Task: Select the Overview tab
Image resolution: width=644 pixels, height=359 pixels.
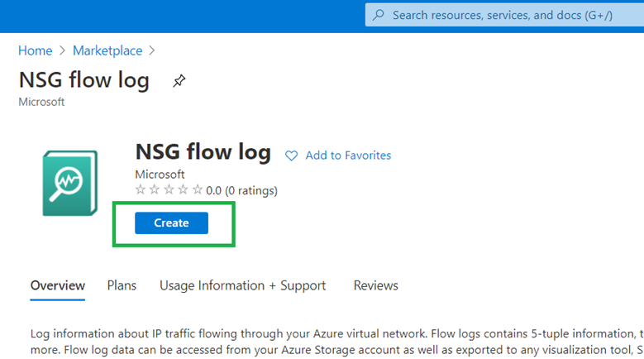Action: tap(58, 285)
